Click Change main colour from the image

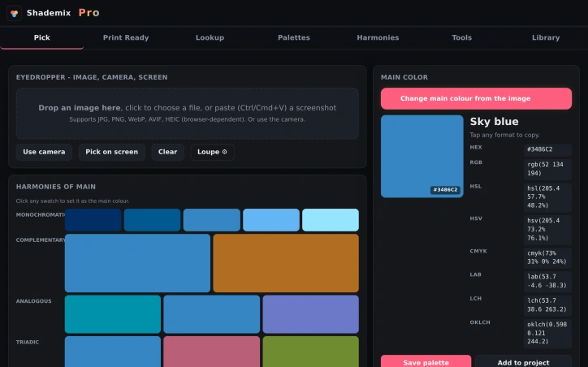click(476, 98)
